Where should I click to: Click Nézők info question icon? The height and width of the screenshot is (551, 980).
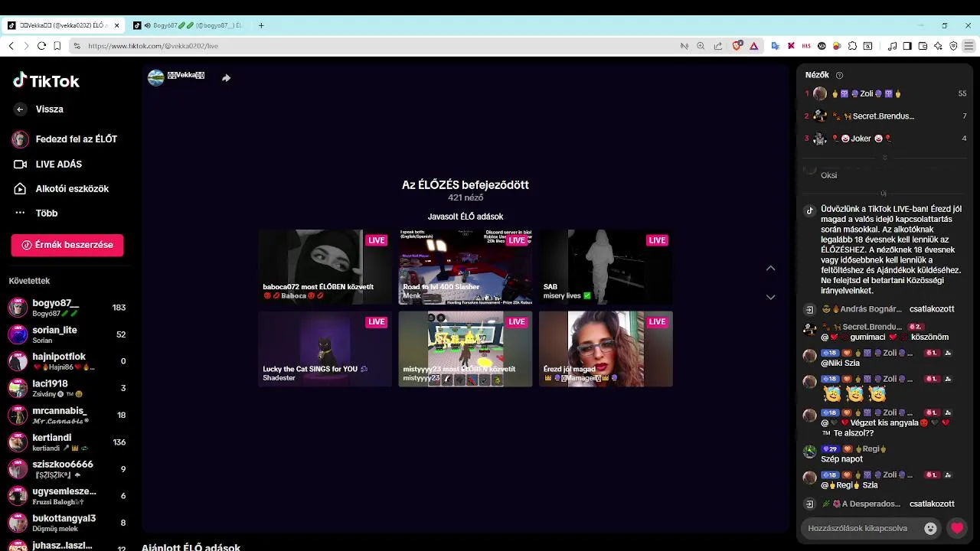pos(839,75)
